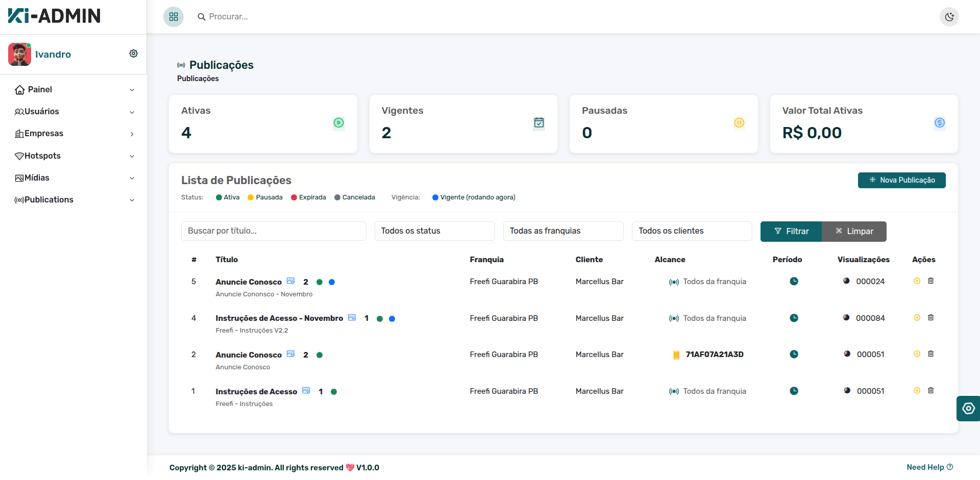This screenshot has width=980, height=480.
Task: Click the apps grid icon in header
Action: [174, 17]
